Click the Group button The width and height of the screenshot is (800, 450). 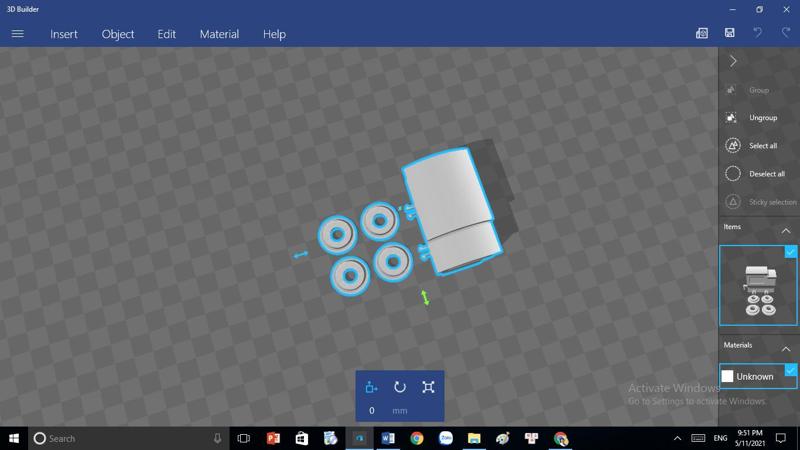click(x=748, y=90)
